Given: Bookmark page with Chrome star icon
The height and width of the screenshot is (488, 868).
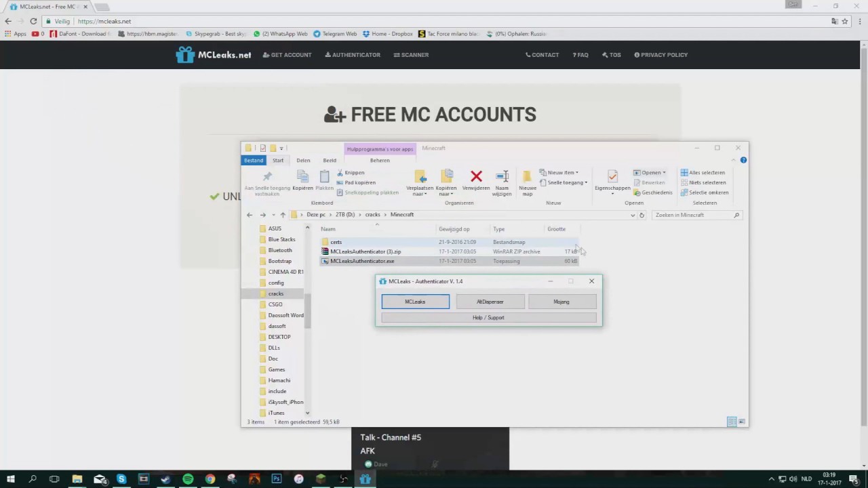Looking at the screenshot, I should point(845,21).
